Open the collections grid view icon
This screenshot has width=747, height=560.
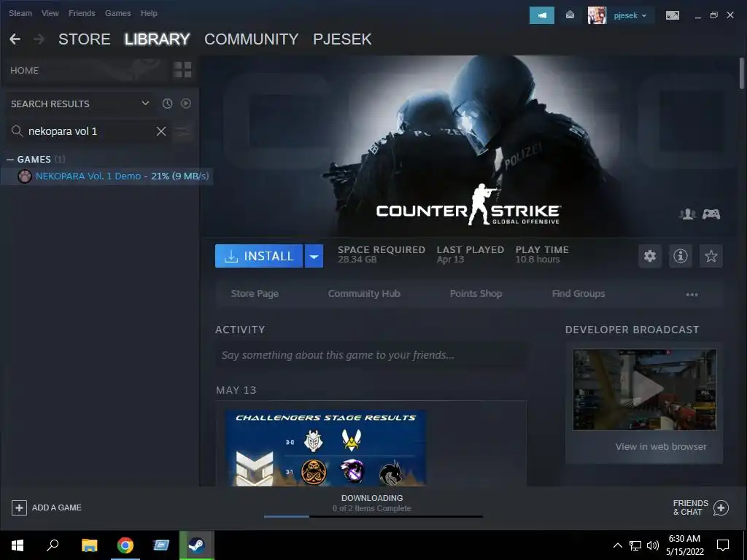(x=182, y=70)
